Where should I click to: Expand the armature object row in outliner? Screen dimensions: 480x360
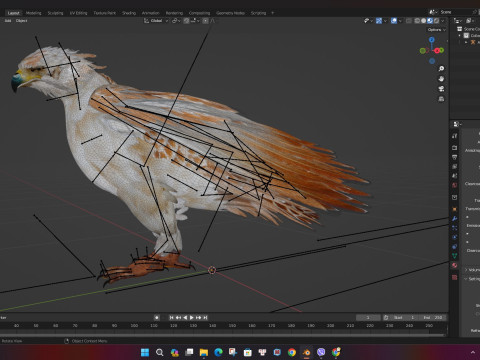[x=466, y=42]
